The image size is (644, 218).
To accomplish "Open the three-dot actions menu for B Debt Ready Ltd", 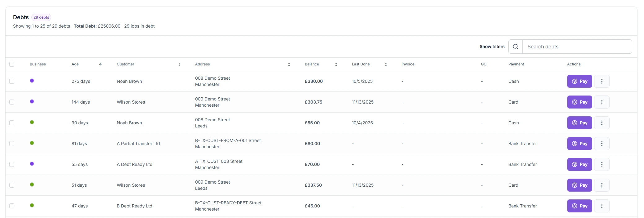I will pyautogui.click(x=602, y=206).
